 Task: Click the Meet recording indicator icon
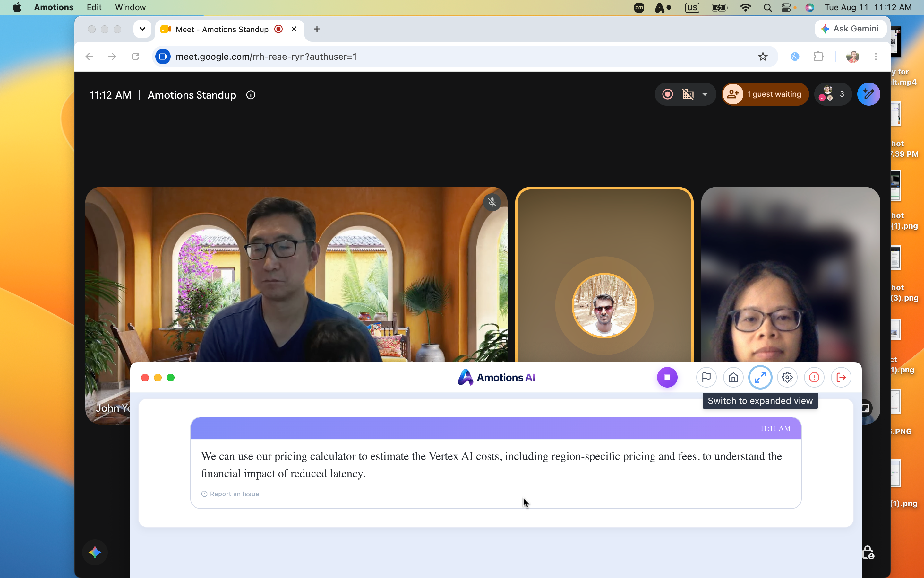667,94
